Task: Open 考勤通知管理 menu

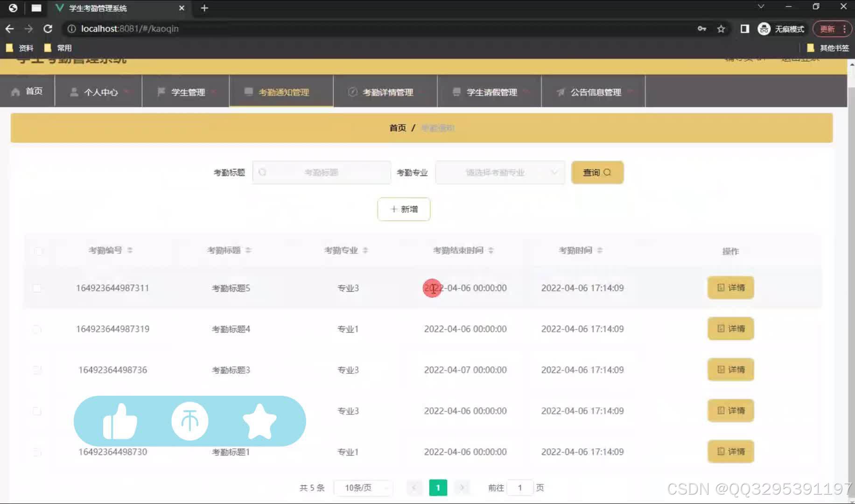Action: tap(281, 91)
